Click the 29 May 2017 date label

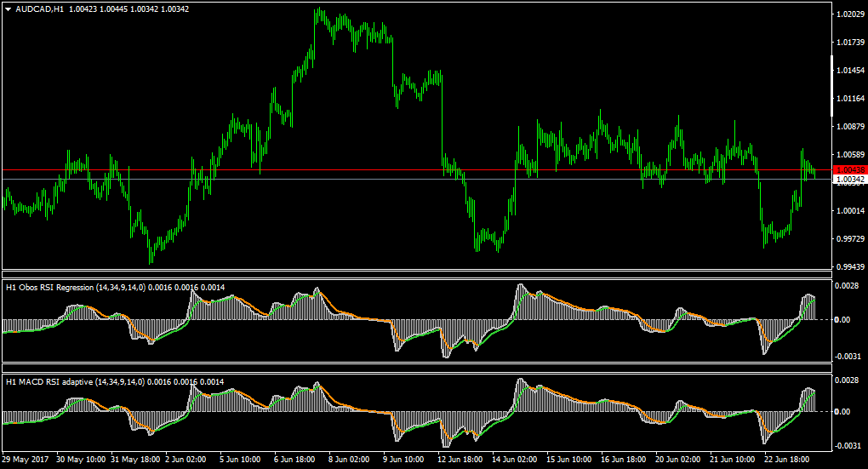pyautogui.click(x=26, y=459)
